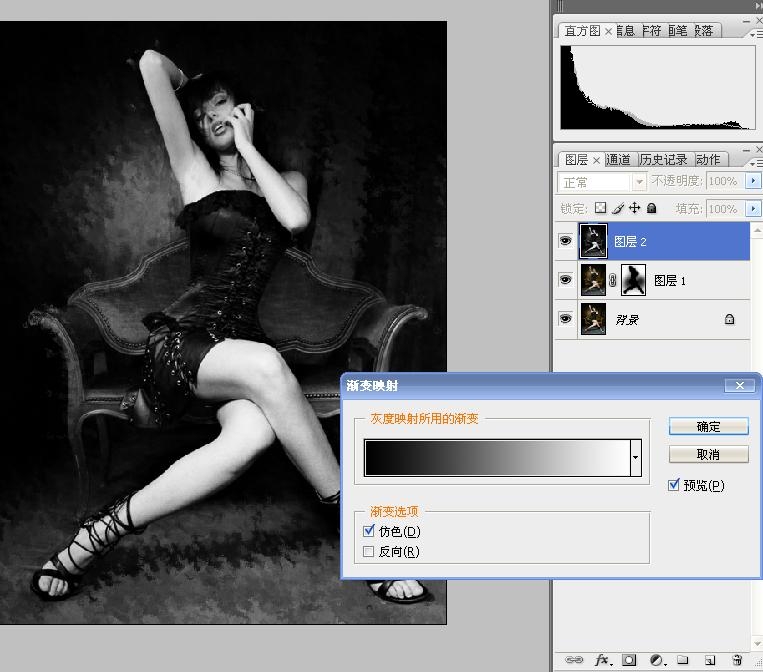The width and height of the screenshot is (763, 672).
Task: Open the 不透明度 slider arrow
Action: (753, 181)
